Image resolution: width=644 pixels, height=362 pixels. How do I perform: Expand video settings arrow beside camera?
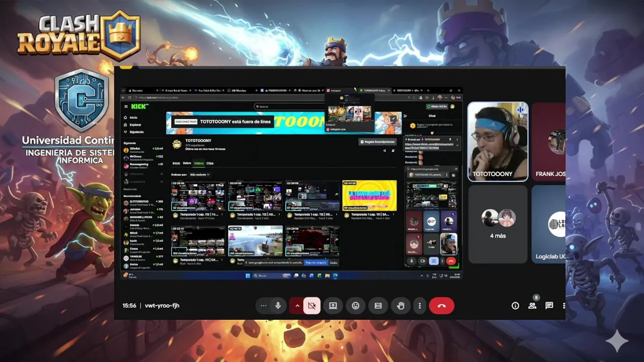coord(297,306)
